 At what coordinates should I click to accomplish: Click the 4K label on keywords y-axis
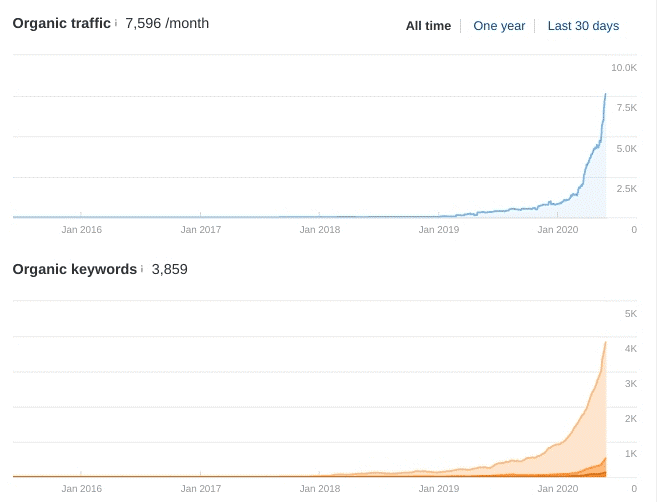(x=630, y=349)
